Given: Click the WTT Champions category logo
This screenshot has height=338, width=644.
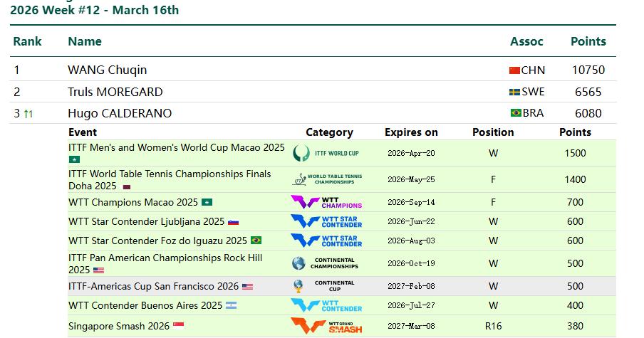Looking at the screenshot, I should (x=327, y=202).
